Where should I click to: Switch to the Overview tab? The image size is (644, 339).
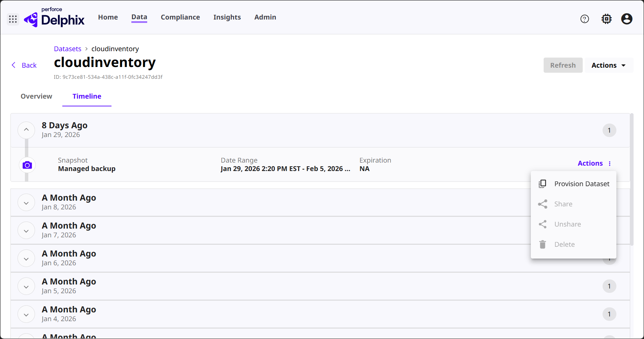(x=36, y=96)
